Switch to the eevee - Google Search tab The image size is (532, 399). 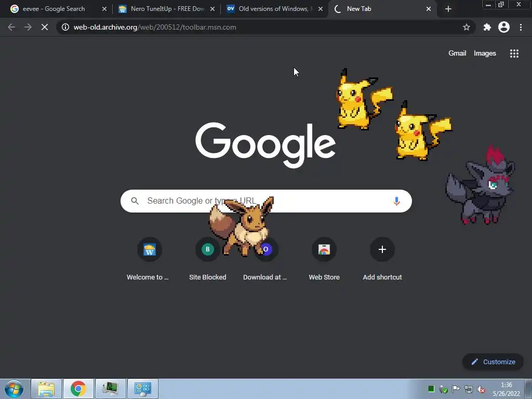[54, 9]
